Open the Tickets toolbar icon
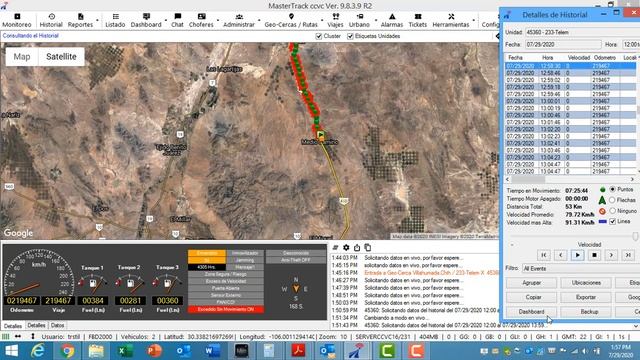This screenshot has width=640, height=360. click(x=418, y=16)
